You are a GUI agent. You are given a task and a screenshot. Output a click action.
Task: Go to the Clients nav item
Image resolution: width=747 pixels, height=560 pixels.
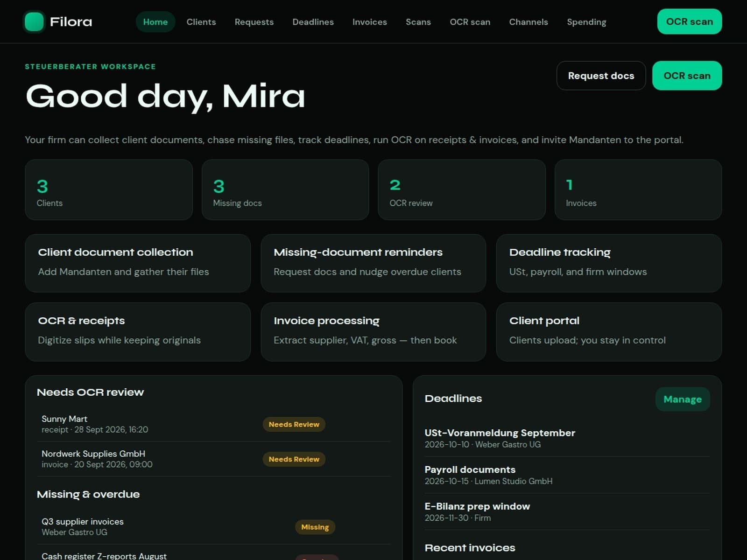(x=201, y=22)
